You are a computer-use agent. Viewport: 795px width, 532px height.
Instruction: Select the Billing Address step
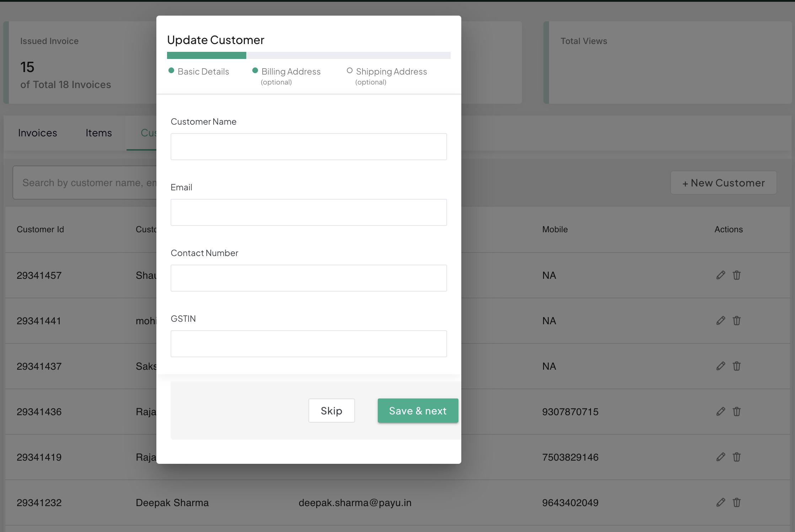(x=291, y=72)
